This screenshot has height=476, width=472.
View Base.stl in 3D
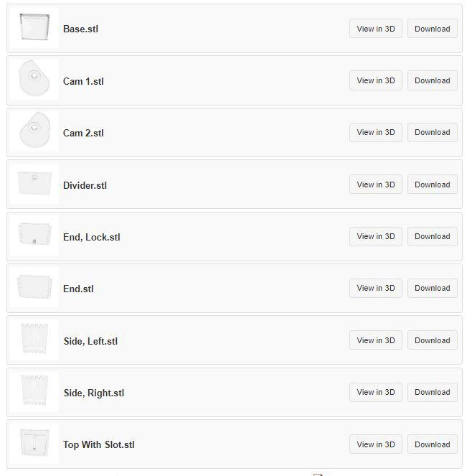click(x=376, y=29)
